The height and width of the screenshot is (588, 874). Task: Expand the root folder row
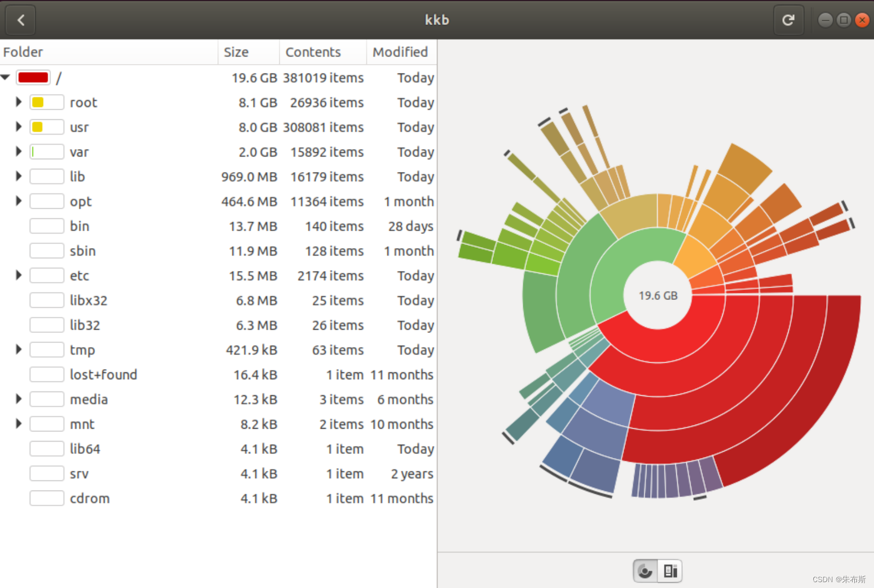(19, 102)
